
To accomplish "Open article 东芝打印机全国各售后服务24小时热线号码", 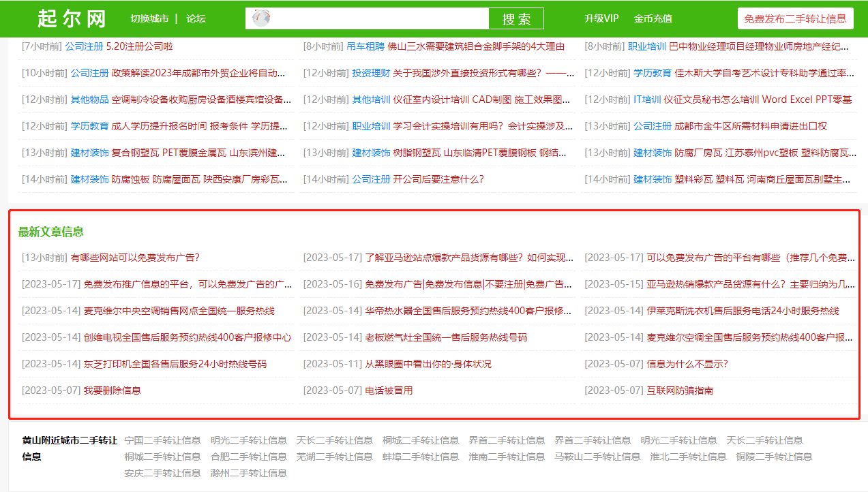I will (175, 364).
